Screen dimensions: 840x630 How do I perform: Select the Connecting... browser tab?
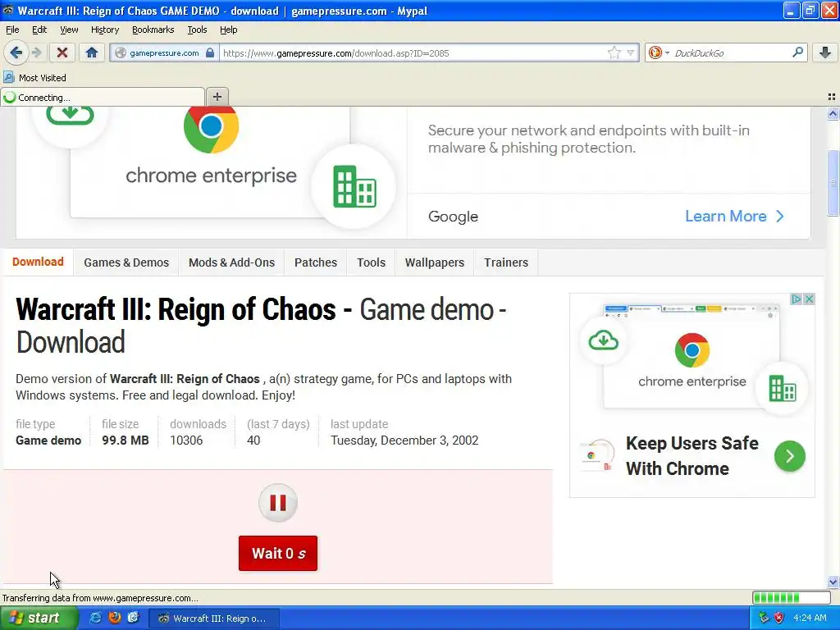click(x=103, y=97)
